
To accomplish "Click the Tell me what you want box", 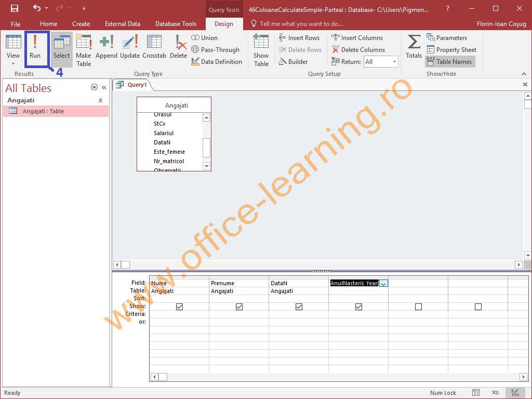I will (297, 24).
